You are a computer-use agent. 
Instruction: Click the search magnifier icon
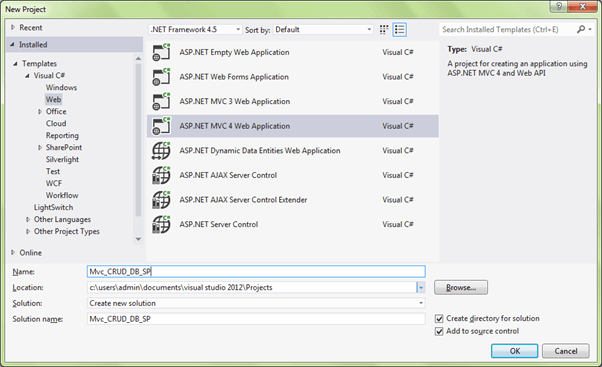click(x=580, y=29)
